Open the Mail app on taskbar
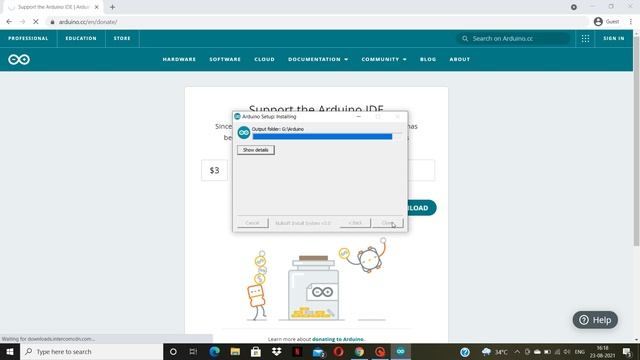 click(318, 351)
